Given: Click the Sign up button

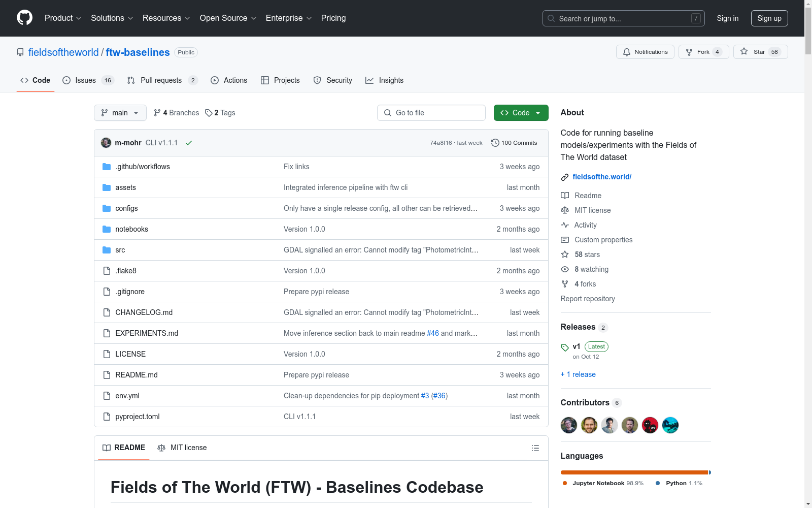Looking at the screenshot, I should 769,18.
